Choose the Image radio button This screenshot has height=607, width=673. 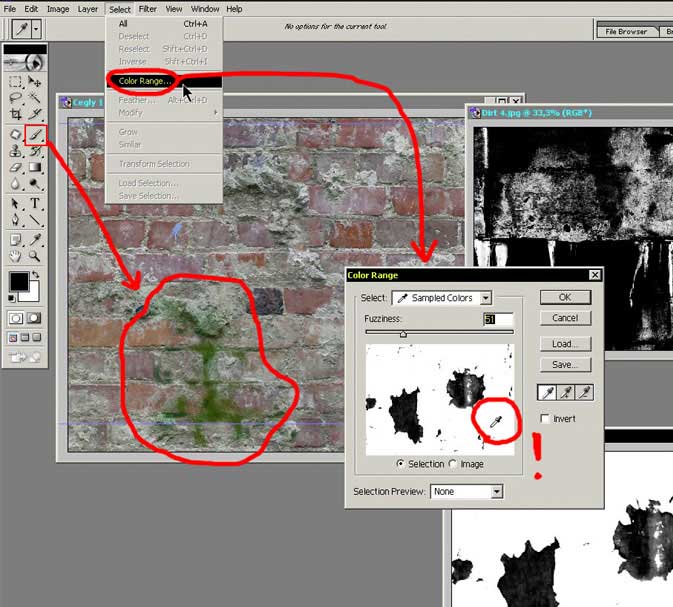[x=454, y=464]
